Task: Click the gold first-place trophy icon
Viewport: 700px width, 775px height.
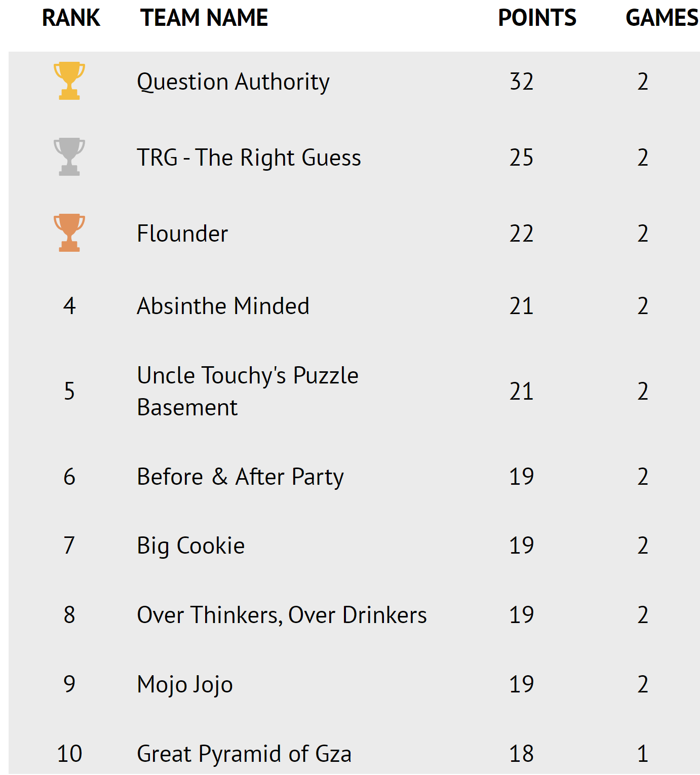Action: pos(69,81)
